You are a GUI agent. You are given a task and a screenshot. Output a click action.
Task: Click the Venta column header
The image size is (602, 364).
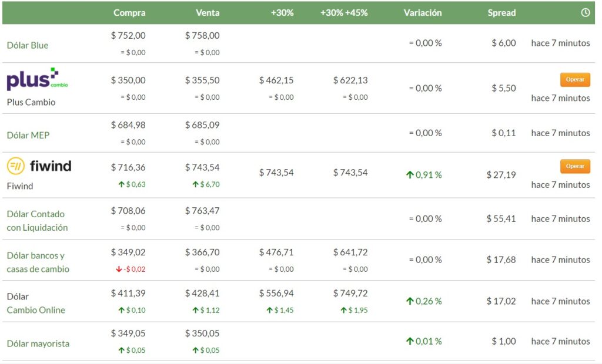tap(208, 13)
